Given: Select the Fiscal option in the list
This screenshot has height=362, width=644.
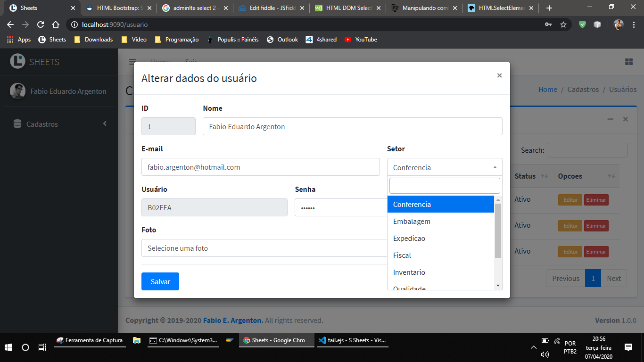Looking at the screenshot, I should pos(402,255).
